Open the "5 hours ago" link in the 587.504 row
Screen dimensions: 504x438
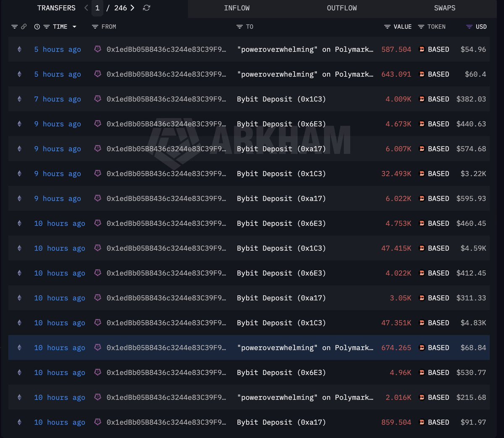pyautogui.click(x=58, y=49)
